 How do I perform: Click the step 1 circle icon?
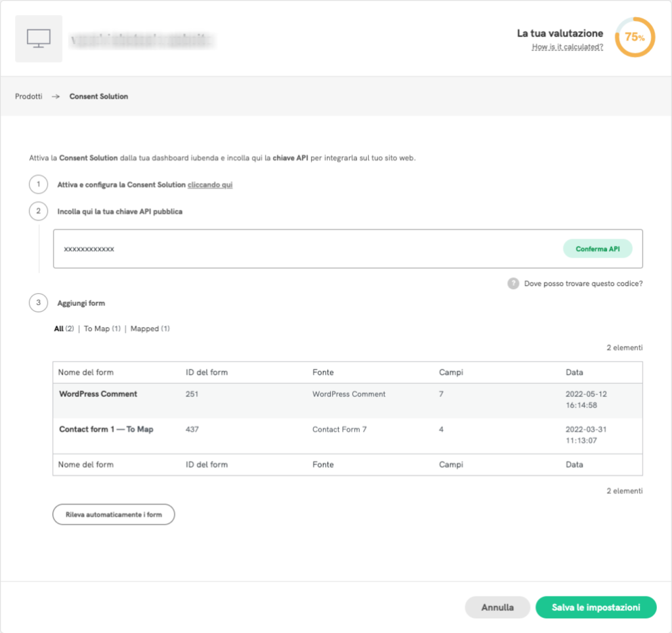39,185
